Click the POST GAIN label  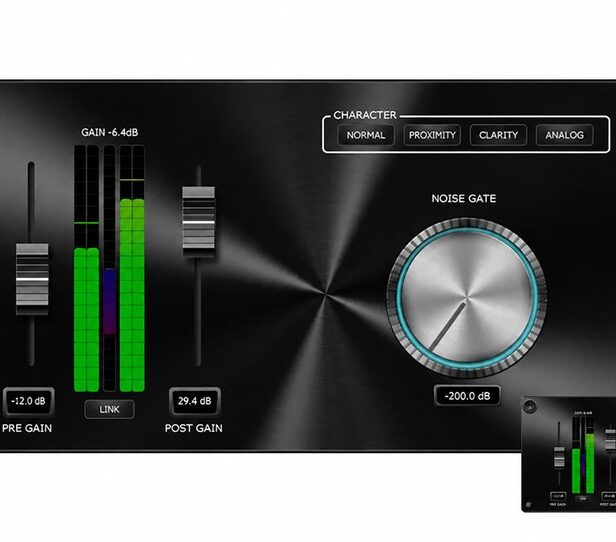(194, 428)
